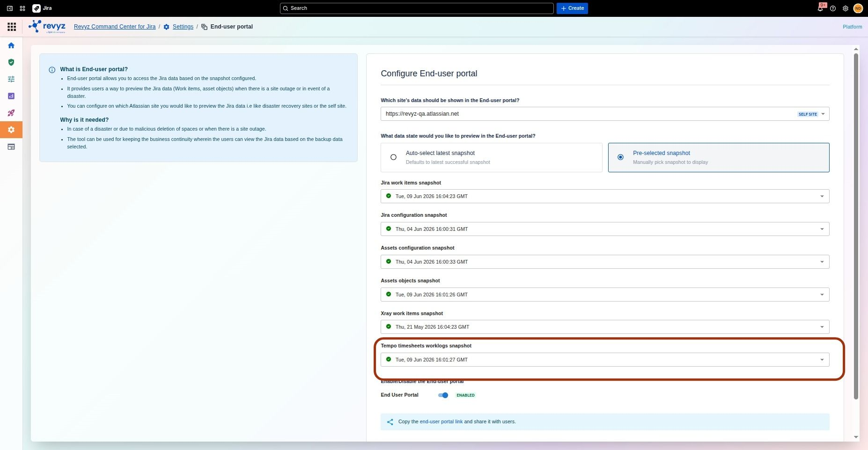Screen dimensions: 868x450
Task: Open Jira configuration snapshot dropdown
Action: coord(605,229)
